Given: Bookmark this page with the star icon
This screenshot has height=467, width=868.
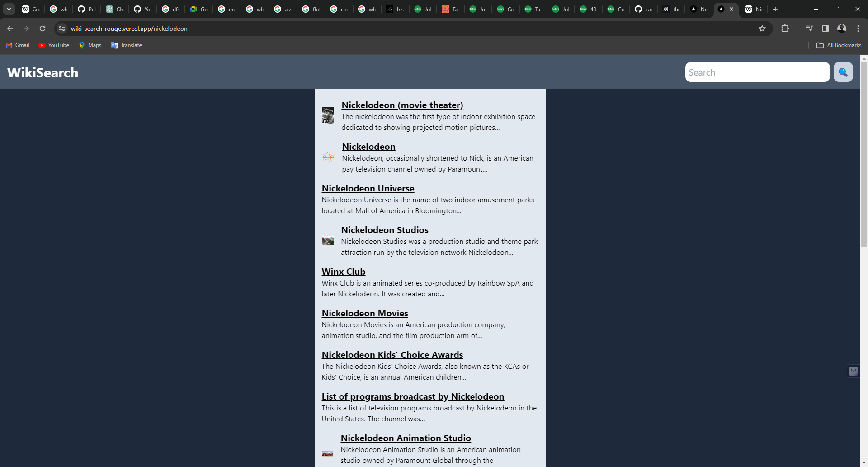Looking at the screenshot, I should point(762,29).
